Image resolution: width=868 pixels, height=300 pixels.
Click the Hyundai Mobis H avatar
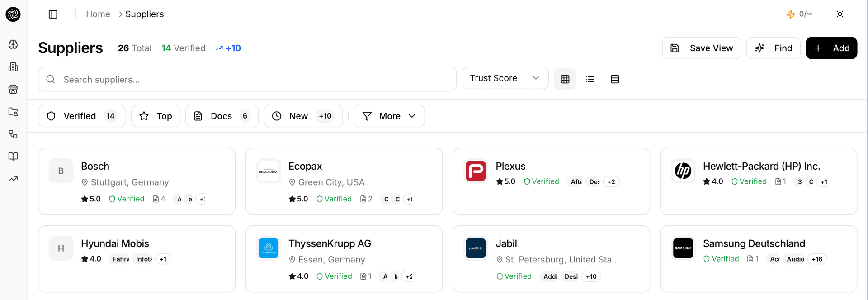pyautogui.click(x=61, y=248)
